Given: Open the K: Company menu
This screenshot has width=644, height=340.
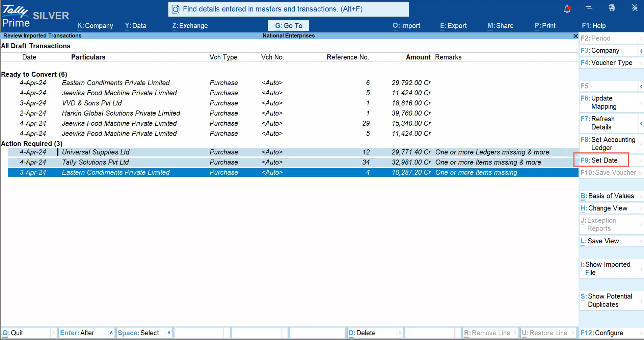Looking at the screenshot, I should pyautogui.click(x=95, y=26).
